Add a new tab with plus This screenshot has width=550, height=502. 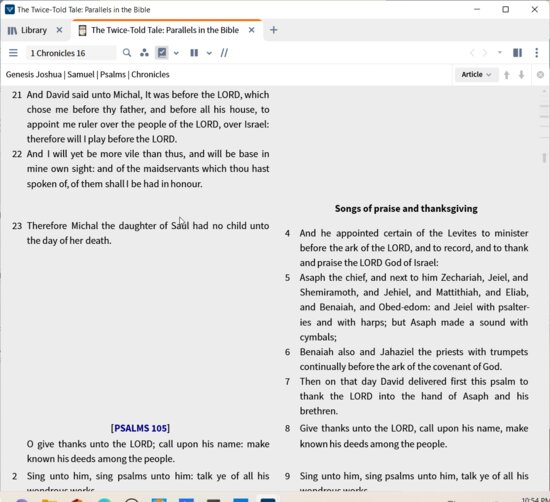(x=274, y=30)
